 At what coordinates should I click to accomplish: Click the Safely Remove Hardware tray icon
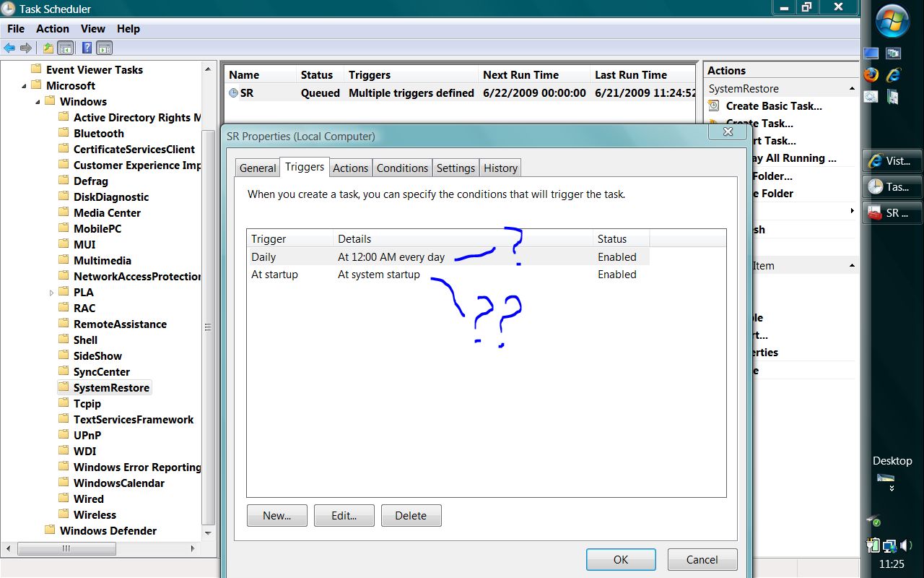873,520
